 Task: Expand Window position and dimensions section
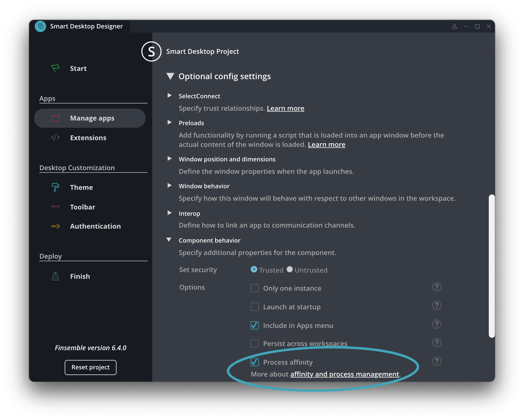point(170,159)
